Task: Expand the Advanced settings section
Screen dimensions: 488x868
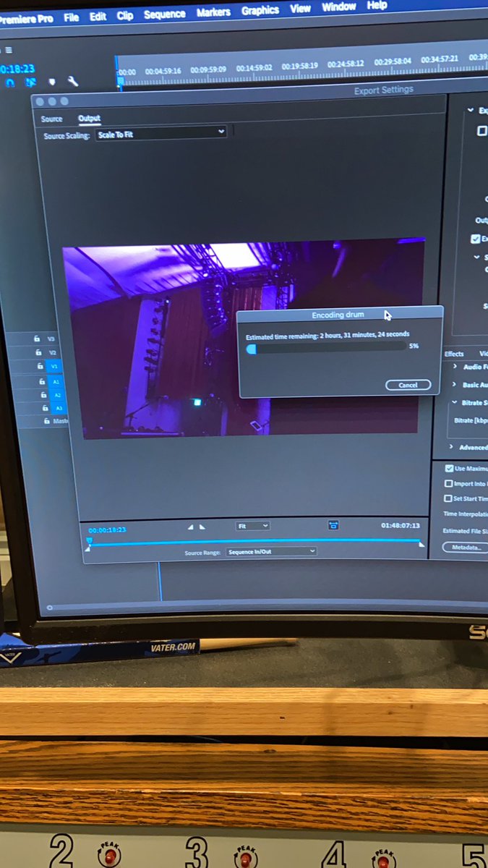Action: [453, 447]
